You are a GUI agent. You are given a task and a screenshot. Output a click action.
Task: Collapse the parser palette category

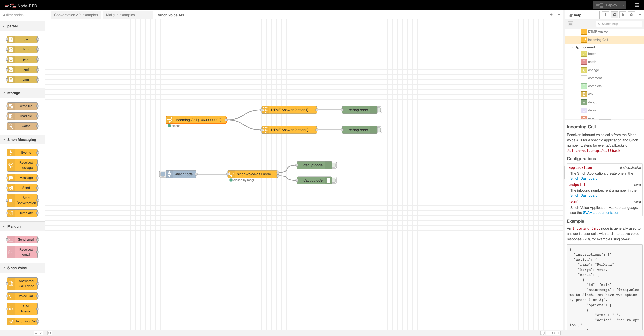tap(22, 26)
